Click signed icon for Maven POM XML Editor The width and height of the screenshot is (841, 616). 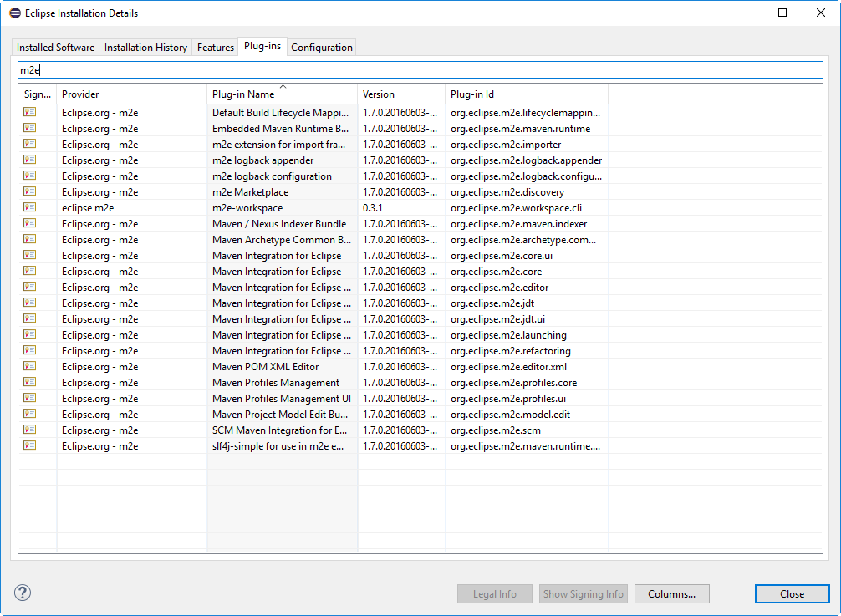[x=30, y=366]
